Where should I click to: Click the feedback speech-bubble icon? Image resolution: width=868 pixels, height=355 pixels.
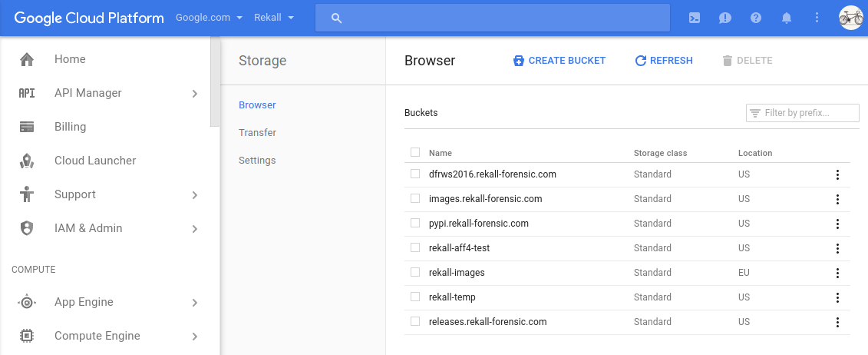pyautogui.click(x=725, y=18)
